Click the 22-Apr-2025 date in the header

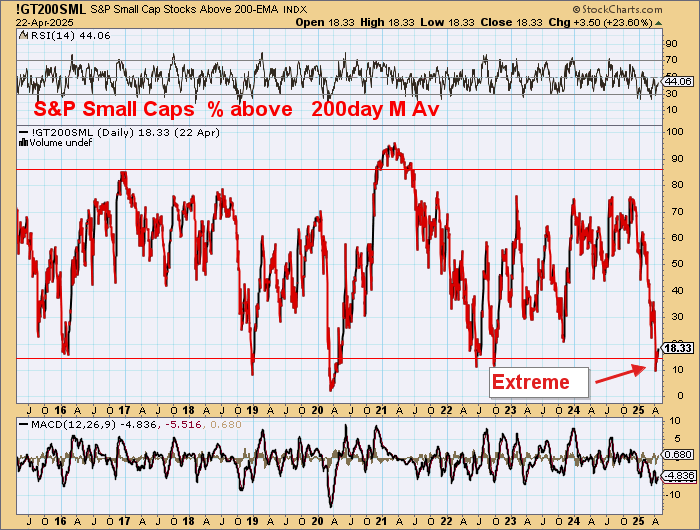pyautogui.click(x=33, y=22)
